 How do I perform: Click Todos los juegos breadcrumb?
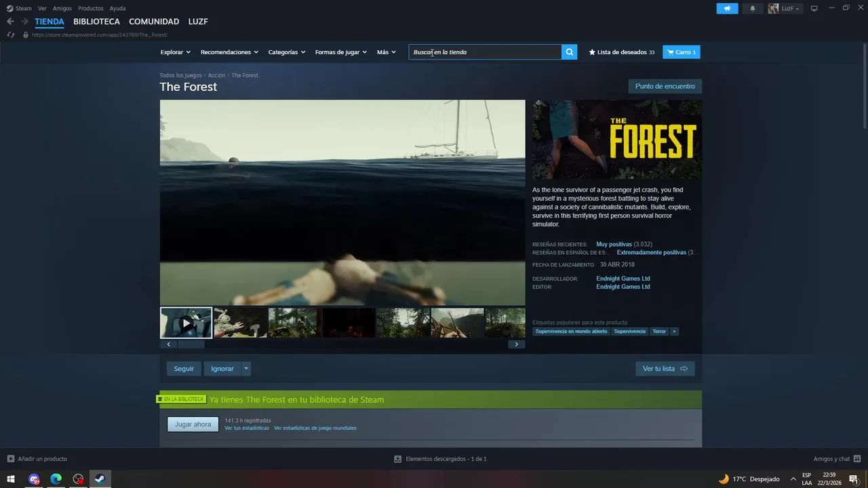click(180, 75)
